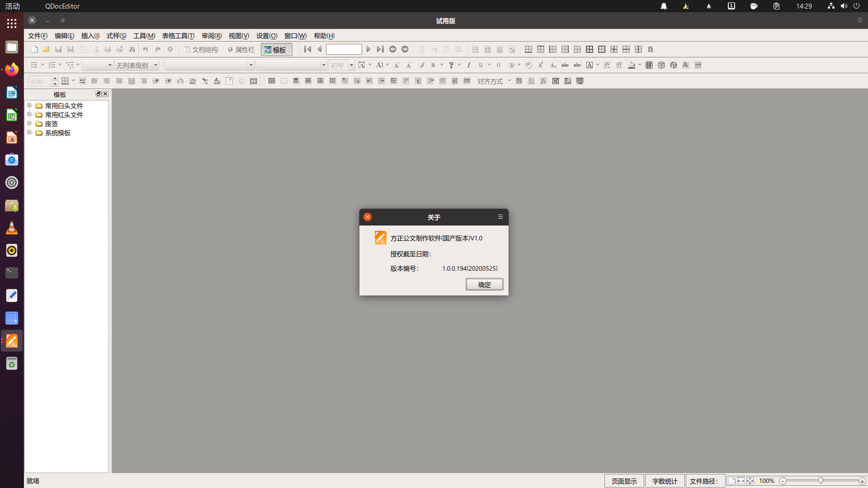Create a new document from the toolbar
Viewport: 868px width, 488px height.
coord(34,49)
